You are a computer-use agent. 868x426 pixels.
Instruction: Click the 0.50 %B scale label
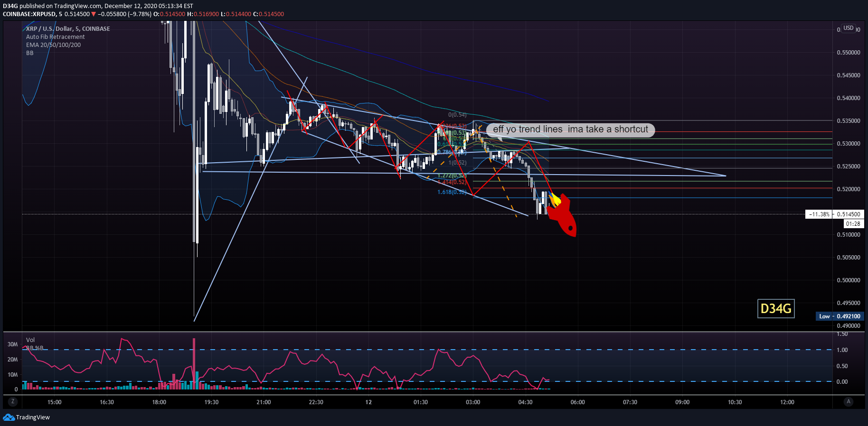point(842,366)
